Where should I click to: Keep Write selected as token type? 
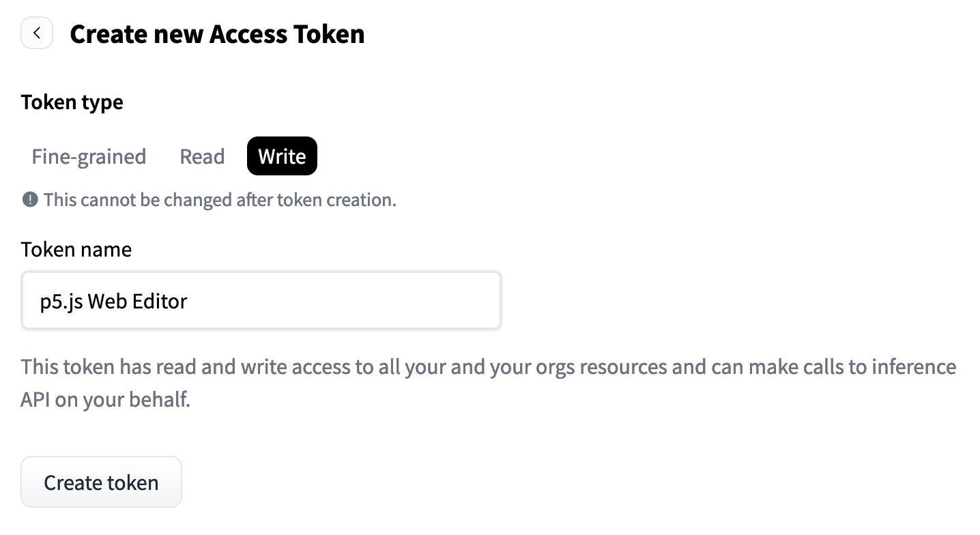click(x=282, y=156)
